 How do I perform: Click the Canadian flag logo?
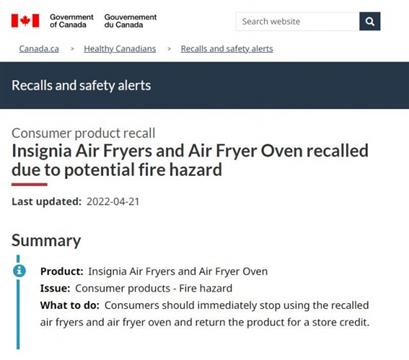pyautogui.click(x=25, y=21)
